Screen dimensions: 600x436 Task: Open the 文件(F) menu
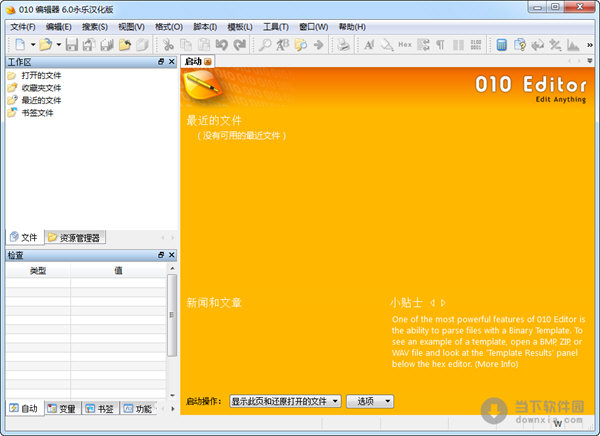pos(23,27)
